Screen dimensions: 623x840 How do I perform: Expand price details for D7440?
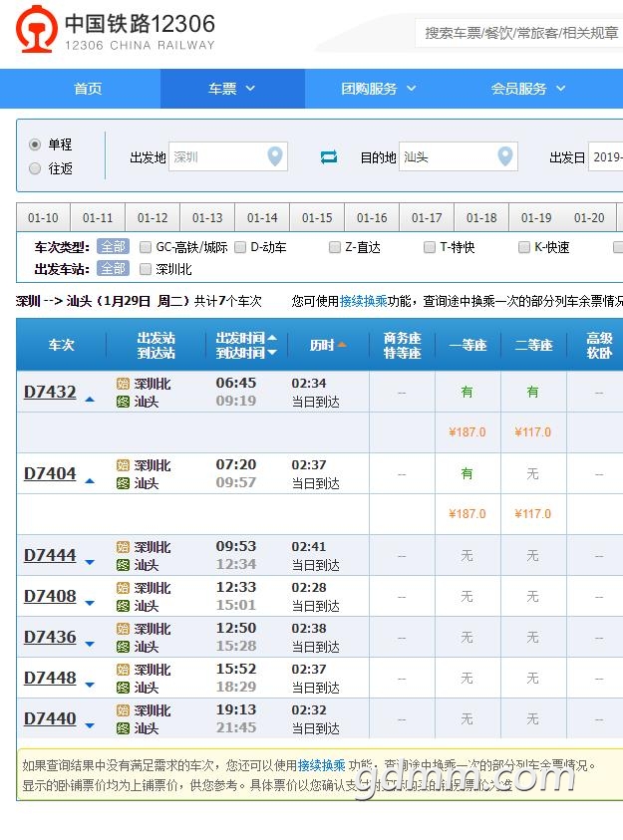pos(90,725)
